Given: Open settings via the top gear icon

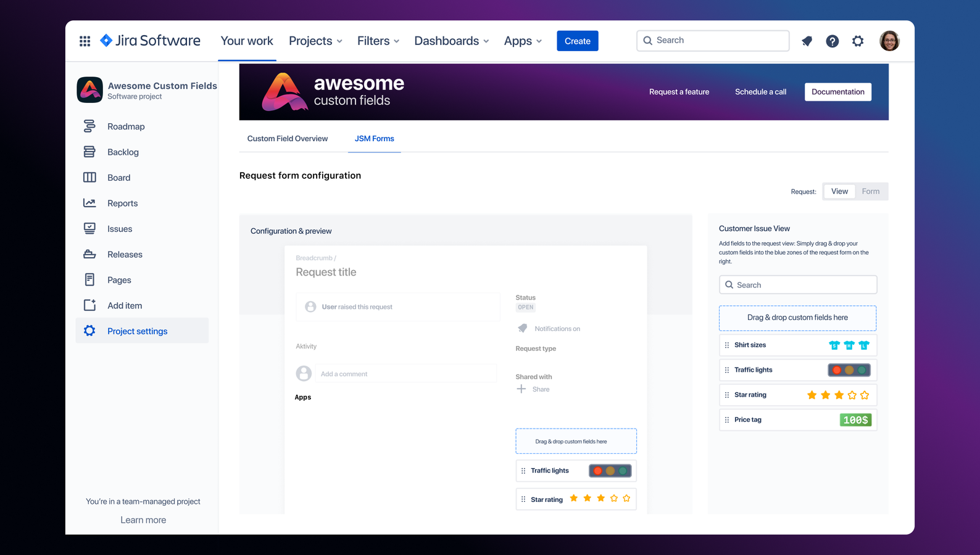Looking at the screenshot, I should coord(858,41).
